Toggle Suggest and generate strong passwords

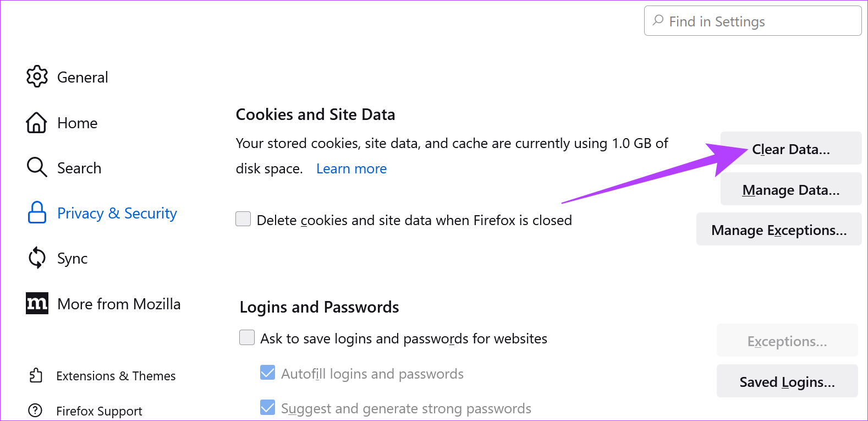[x=267, y=407]
